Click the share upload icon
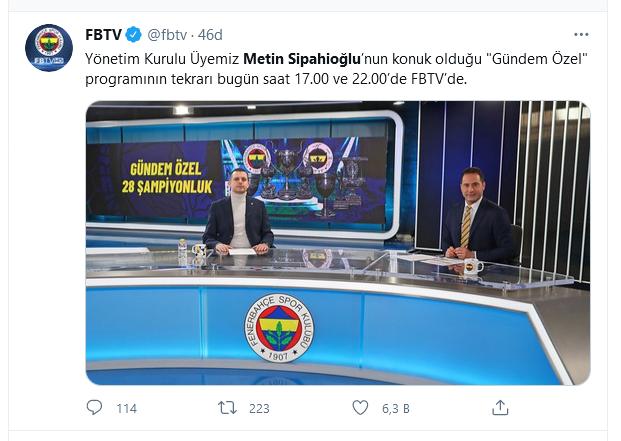Screen dimensions: 621x441 [500, 407]
